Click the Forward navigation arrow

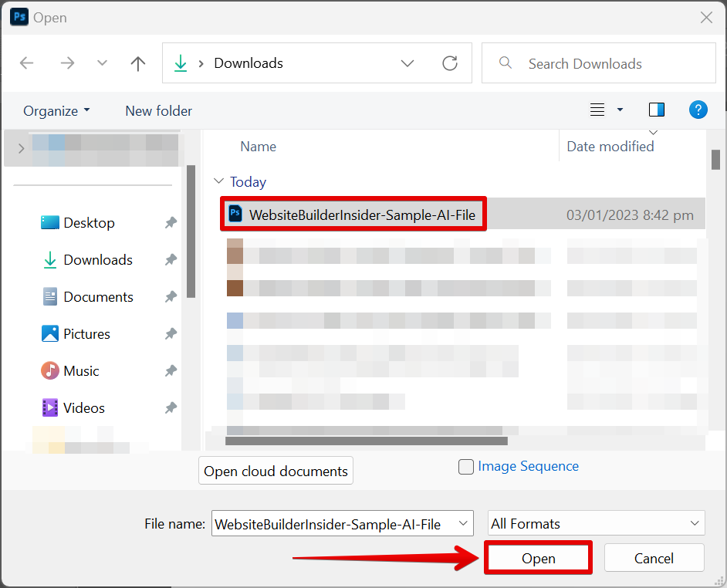pyautogui.click(x=67, y=63)
